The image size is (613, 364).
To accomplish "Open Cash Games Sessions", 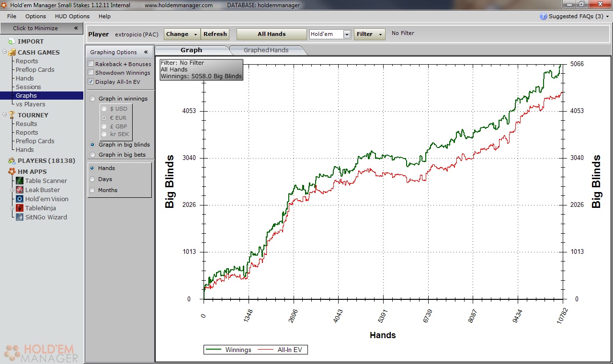I will (28, 87).
